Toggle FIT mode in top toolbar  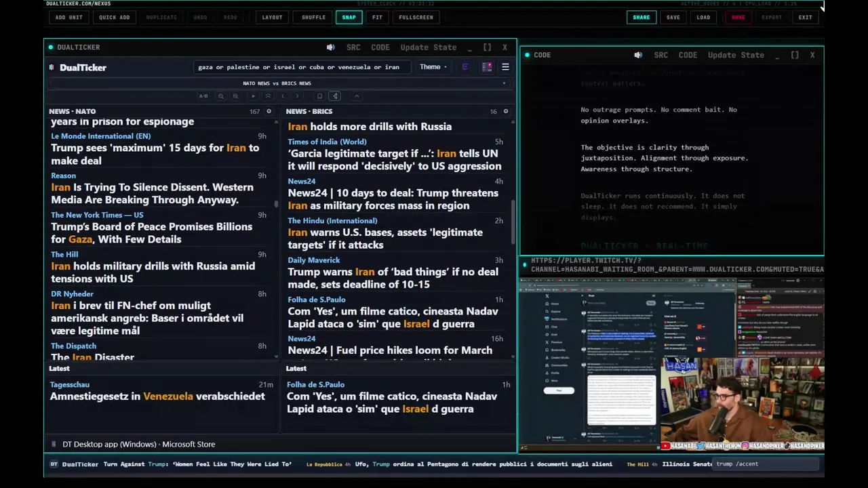pos(377,17)
